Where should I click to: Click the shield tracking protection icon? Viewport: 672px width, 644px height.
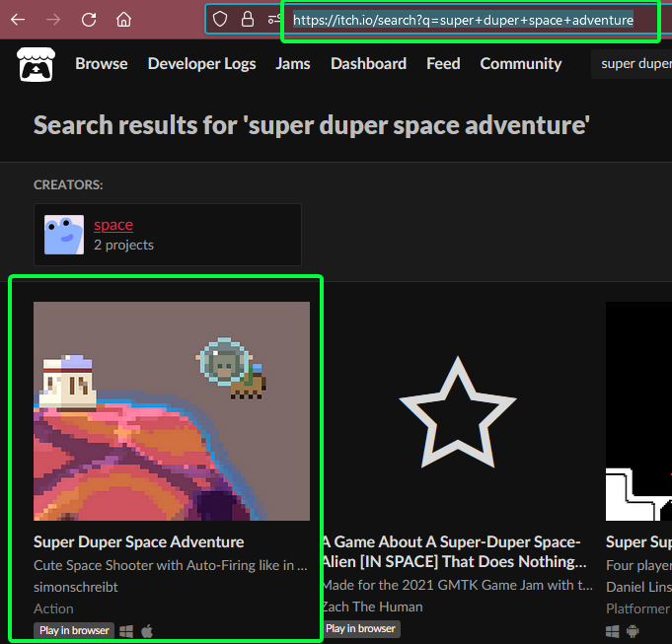(220, 20)
